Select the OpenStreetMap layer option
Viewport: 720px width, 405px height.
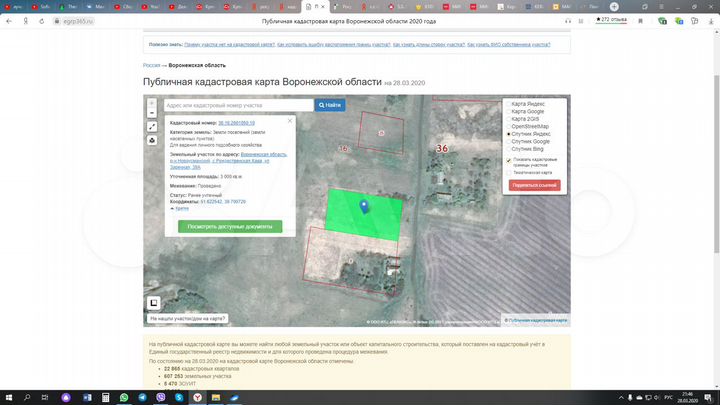(x=530, y=126)
